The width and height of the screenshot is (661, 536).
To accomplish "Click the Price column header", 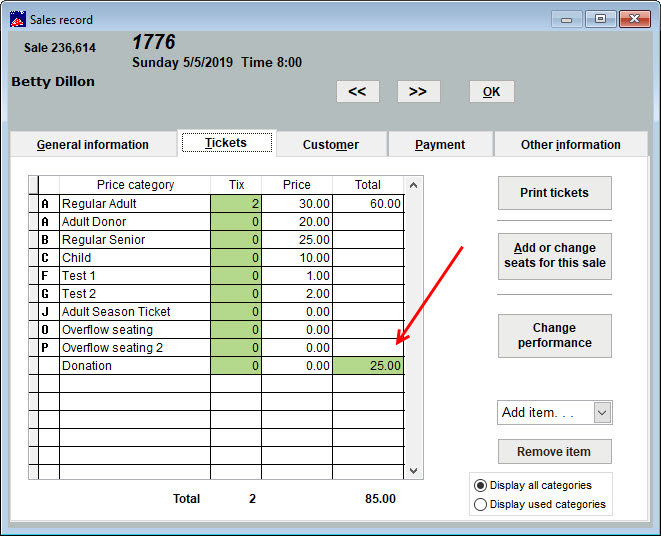I will coord(297,185).
